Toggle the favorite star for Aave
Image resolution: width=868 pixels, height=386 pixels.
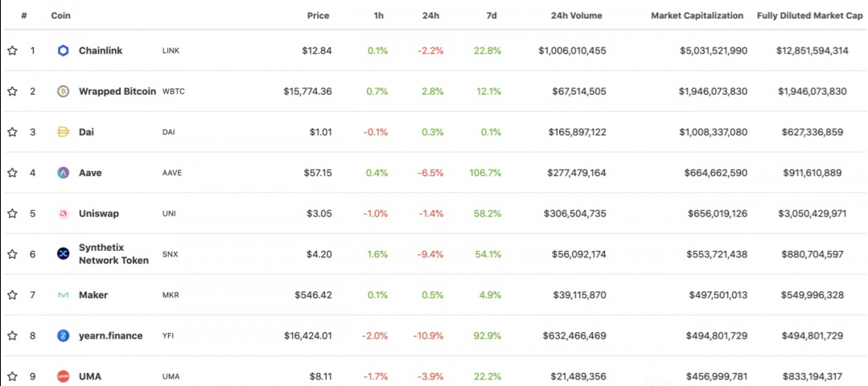12,173
